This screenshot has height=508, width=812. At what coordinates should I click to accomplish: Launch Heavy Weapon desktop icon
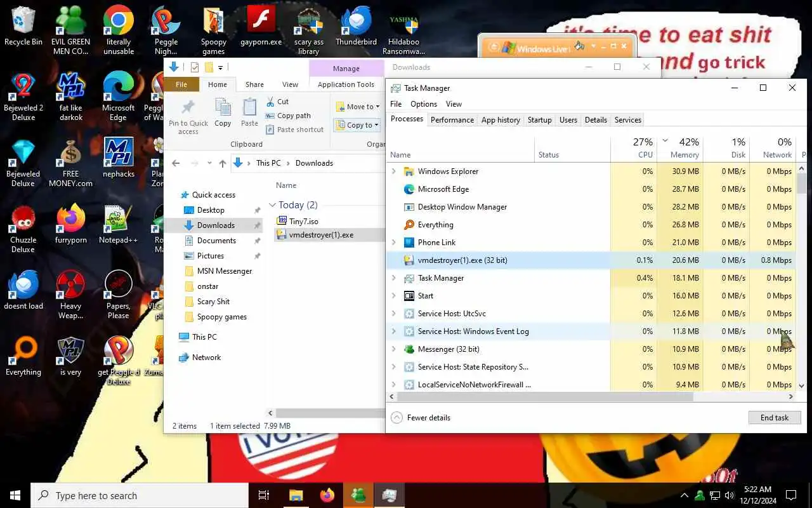tap(71, 295)
